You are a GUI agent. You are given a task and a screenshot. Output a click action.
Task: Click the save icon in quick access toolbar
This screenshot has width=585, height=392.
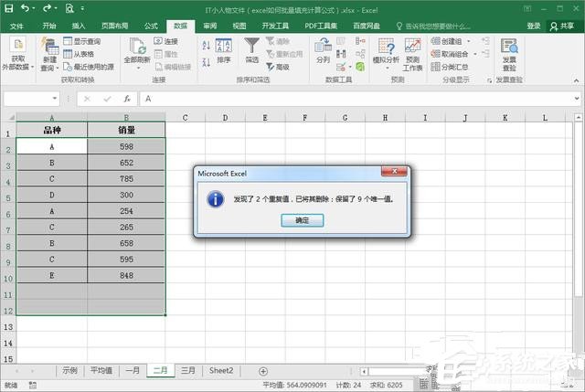tap(9, 7)
